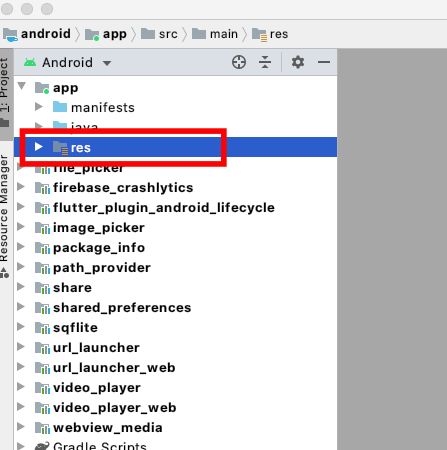447x450 pixels.
Task: Click the green Android robot icon
Action: [x=30, y=62]
